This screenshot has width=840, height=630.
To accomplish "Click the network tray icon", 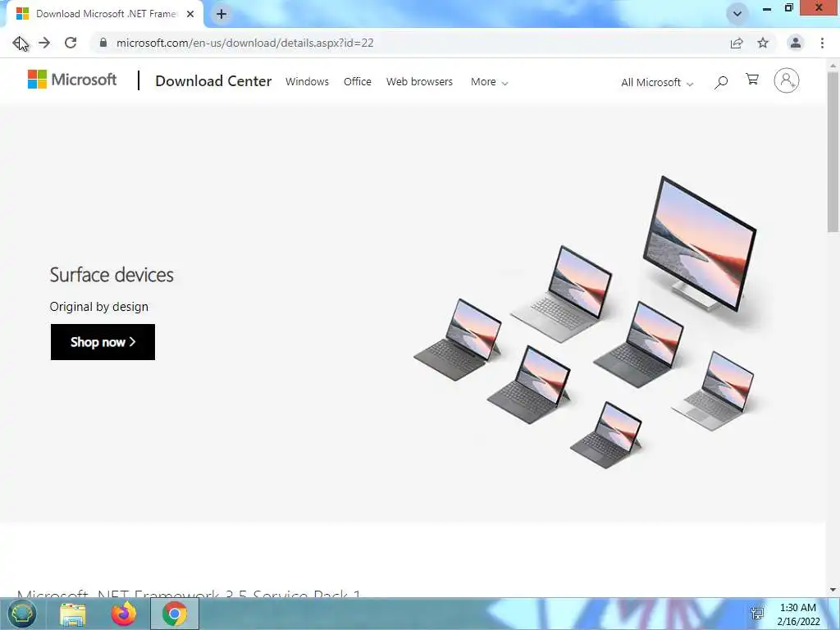I will click(757, 614).
